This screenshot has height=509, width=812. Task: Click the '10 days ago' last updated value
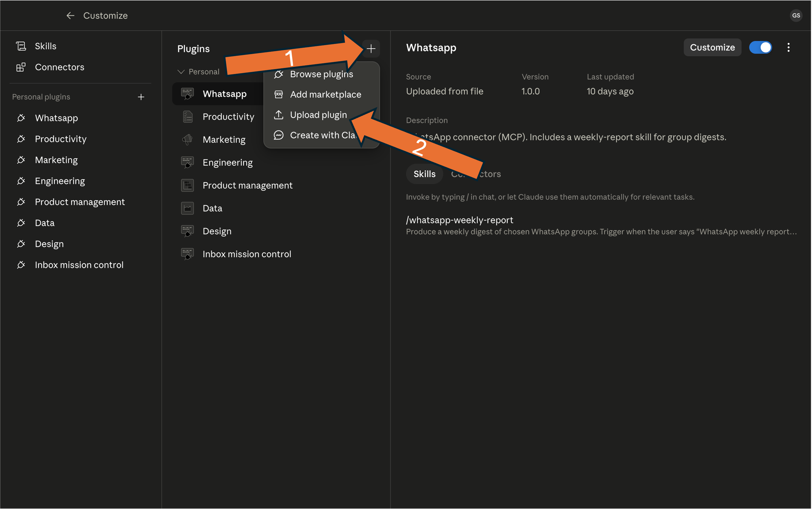610,91
